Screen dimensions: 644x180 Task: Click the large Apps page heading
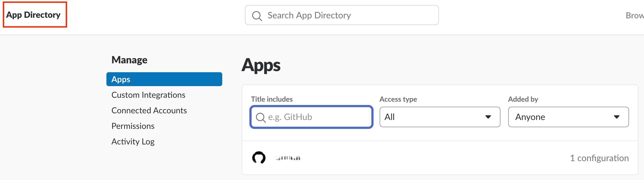(261, 66)
